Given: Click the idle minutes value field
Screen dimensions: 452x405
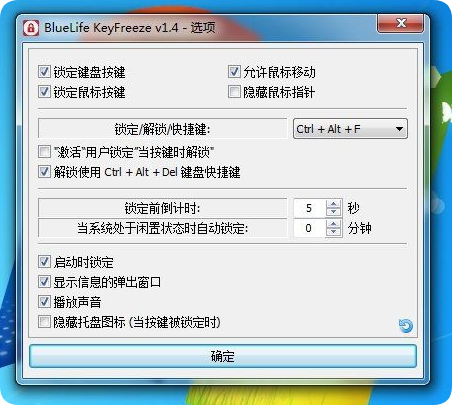Looking at the screenshot, I should (309, 228).
